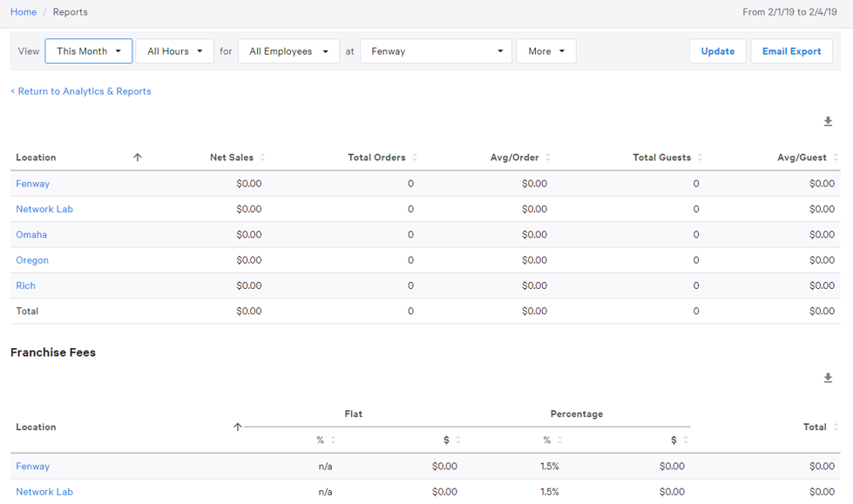Click the download icon above Franchise Fees table
The width and height of the screenshot is (853, 504).
click(x=828, y=378)
